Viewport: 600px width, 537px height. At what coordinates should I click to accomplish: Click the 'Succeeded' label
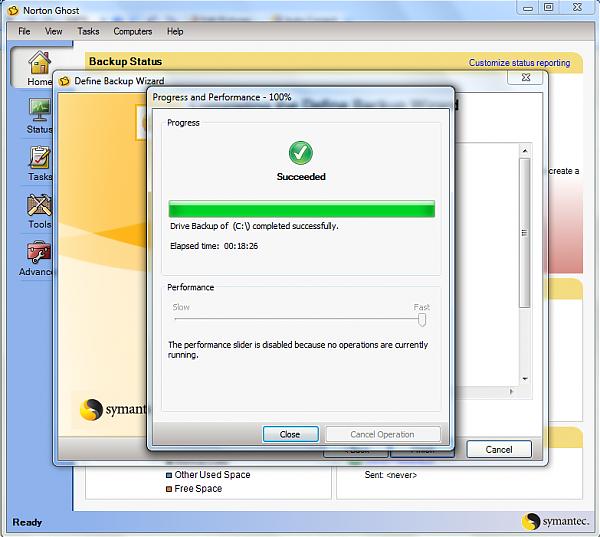[301, 177]
